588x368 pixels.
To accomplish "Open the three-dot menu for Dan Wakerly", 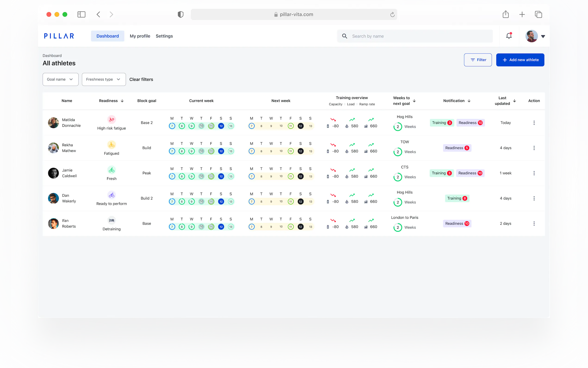I will point(534,198).
